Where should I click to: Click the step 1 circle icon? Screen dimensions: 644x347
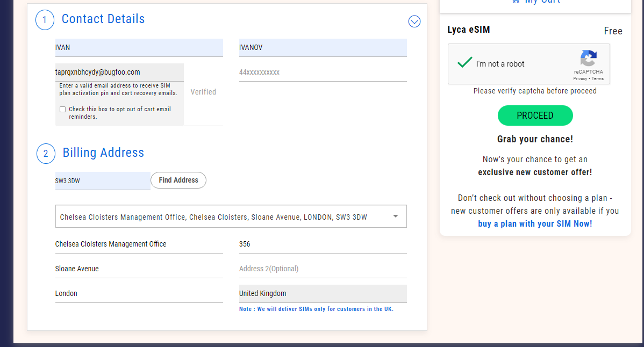[45, 20]
